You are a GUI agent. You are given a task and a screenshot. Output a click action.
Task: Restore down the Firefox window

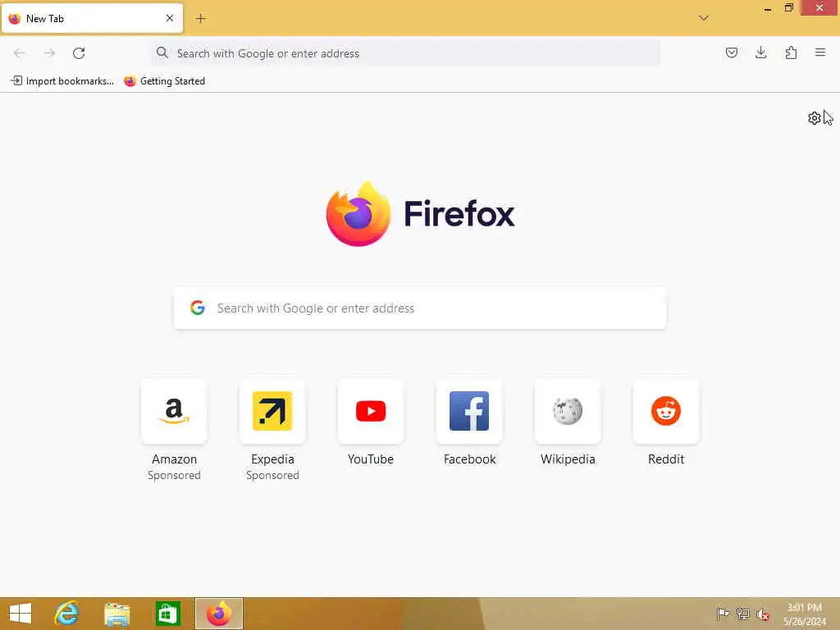coord(788,7)
